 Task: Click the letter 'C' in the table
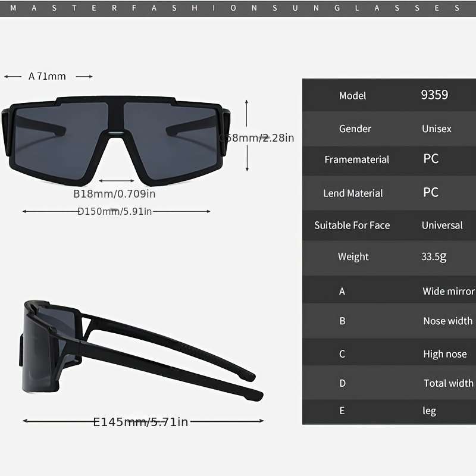(x=342, y=354)
